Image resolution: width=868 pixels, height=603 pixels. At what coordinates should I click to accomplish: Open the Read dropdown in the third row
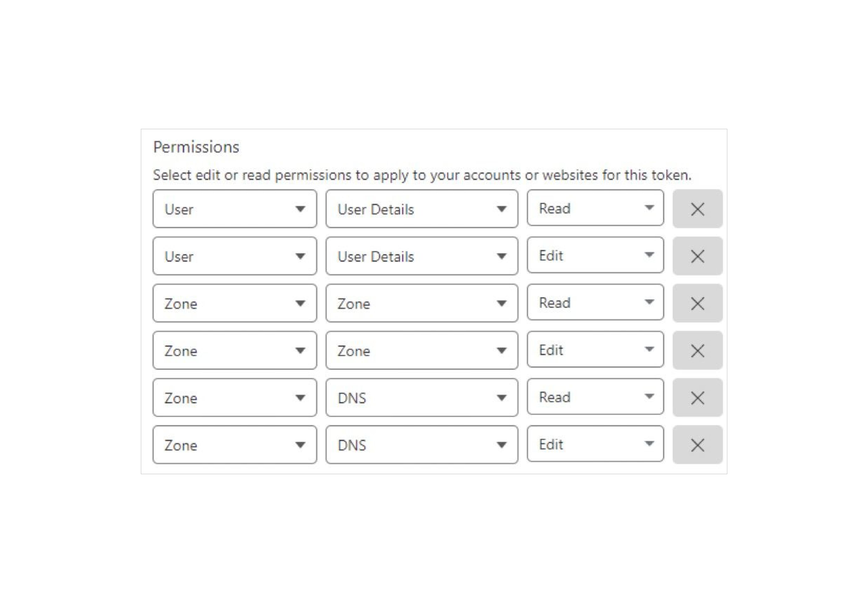pos(595,302)
